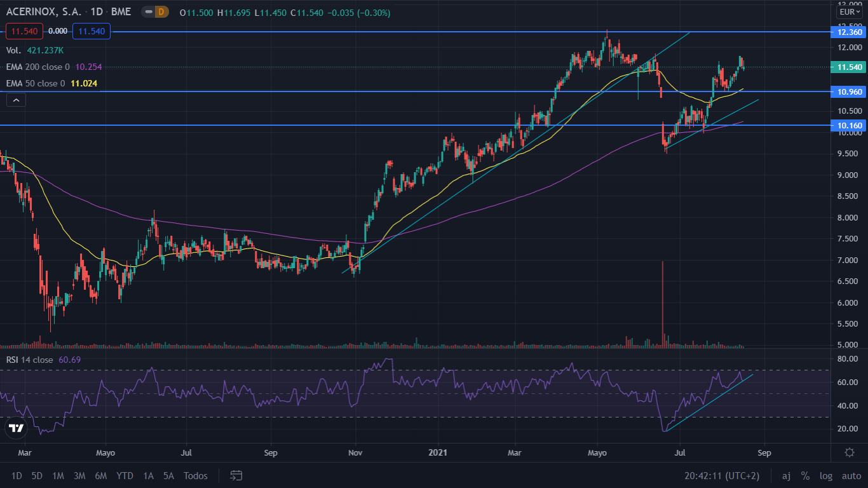The height and width of the screenshot is (488, 868).
Task: Click the 10.960 horizontal line price label
Action: click(849, 91)
